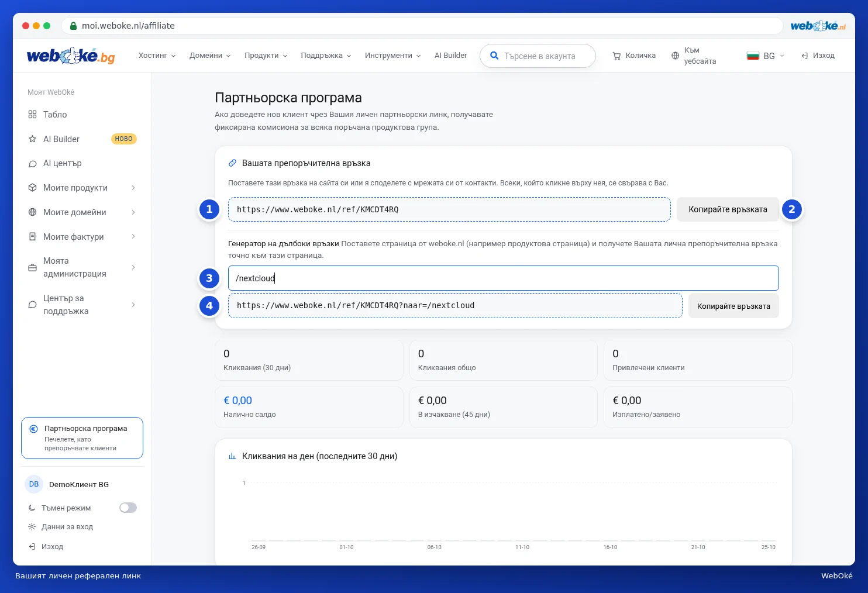Viewport: 868px width, 593px height.
Task: Open the Инструменти dropdown menu
Action: [x=393, y=56]
